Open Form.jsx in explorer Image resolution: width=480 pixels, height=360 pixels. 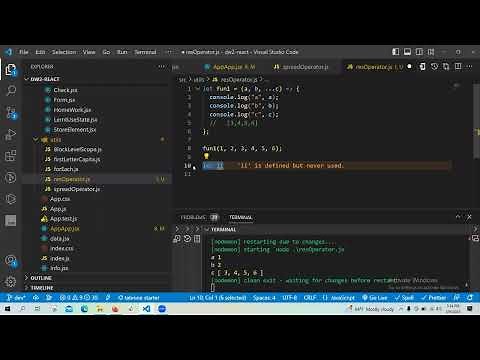click(64, 100)
